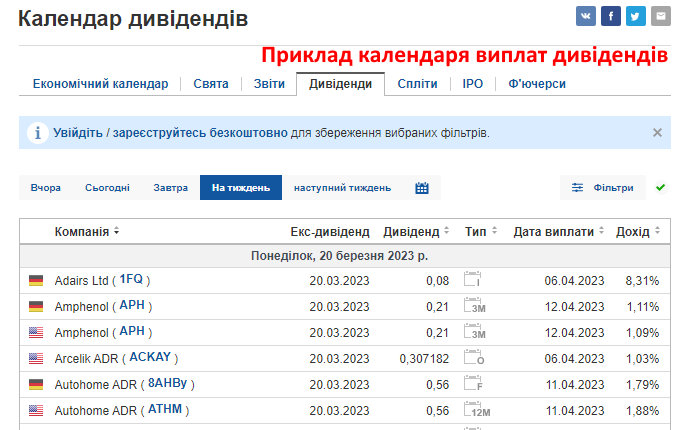Click 3M type icon for Amphenol German listing
Screen dimensions: 688x430
[474, 305]
